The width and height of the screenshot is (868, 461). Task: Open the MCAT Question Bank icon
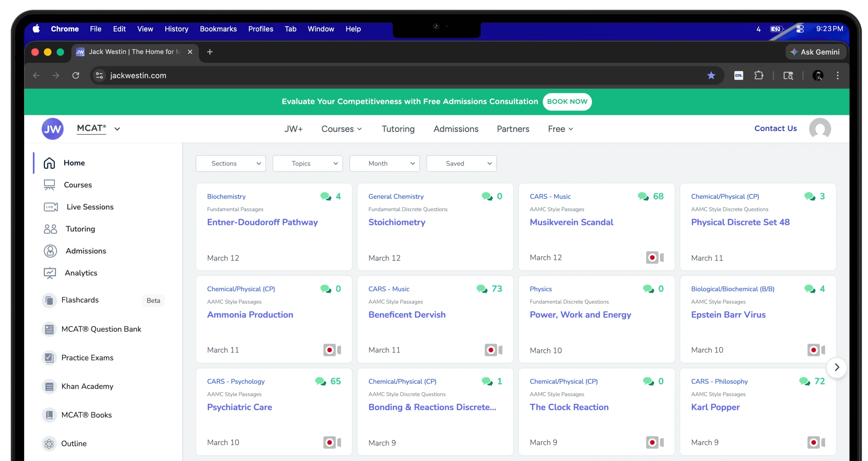tap(49, 329)
